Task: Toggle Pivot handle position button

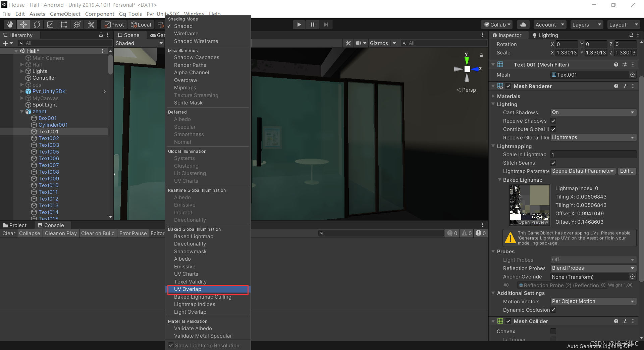Action: point(114,25)
